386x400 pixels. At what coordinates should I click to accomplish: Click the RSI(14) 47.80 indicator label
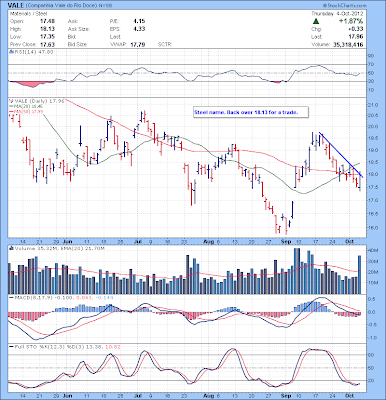point(33,52)
